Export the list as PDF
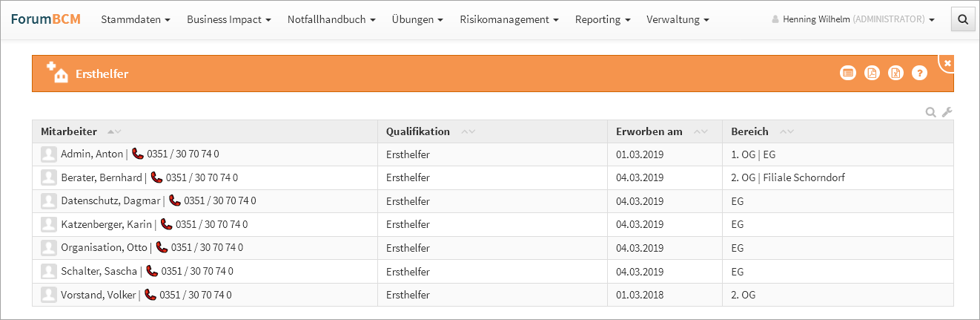The image size is (980, 320). [873, 73]
